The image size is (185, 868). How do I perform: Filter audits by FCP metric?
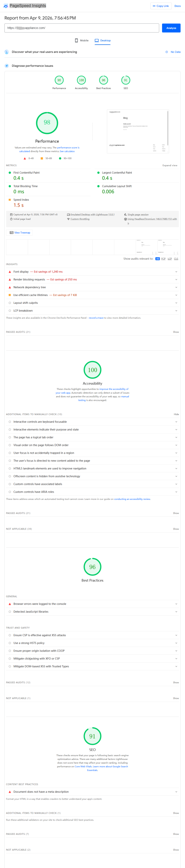163,259
